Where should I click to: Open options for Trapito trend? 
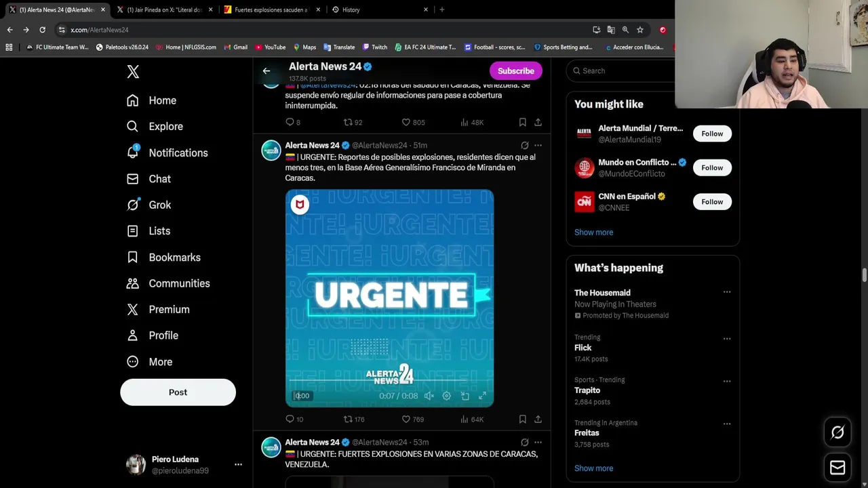coord(727,381)
